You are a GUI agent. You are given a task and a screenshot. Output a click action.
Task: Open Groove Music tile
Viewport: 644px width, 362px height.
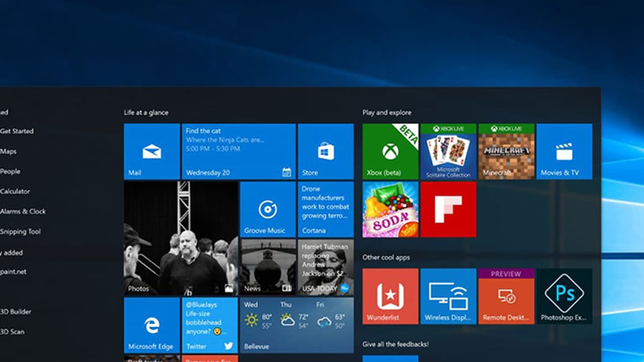pyautogui.click(x=267, y=209)
